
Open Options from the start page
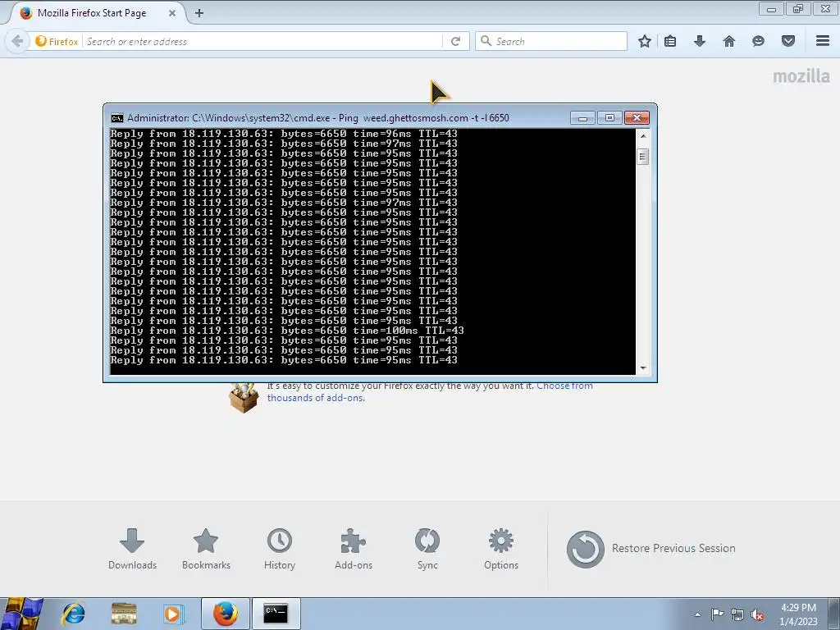501,549
